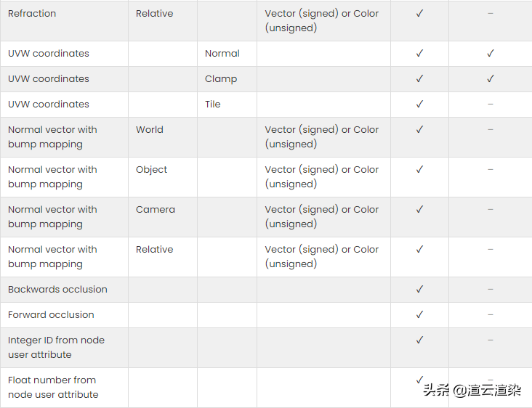
Task: Click the checkmark in the Camera bump mapping row
Action: [419, 209]
